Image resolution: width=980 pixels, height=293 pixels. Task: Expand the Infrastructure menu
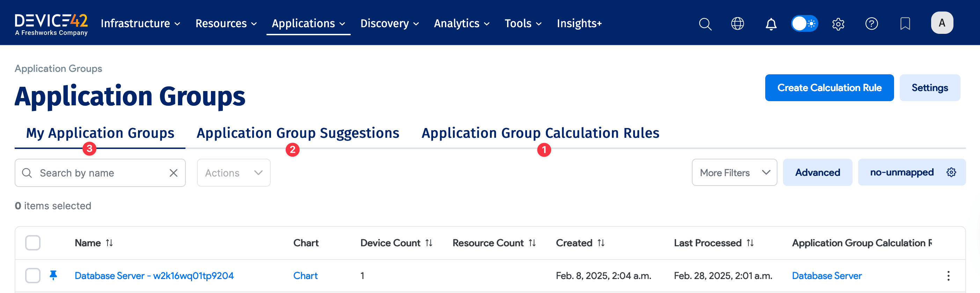click(140, 24)
